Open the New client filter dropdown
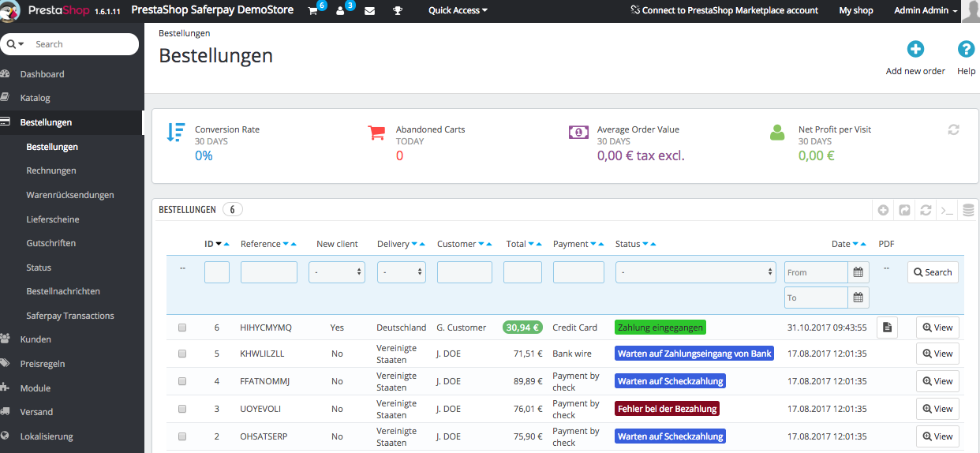This screenshot has height=453, width=980. click(x=337, y=272)
